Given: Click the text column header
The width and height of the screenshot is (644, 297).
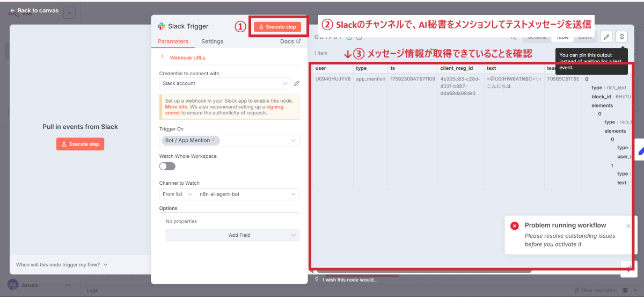Looking at the screenshot, I should [x=514, y=68].
